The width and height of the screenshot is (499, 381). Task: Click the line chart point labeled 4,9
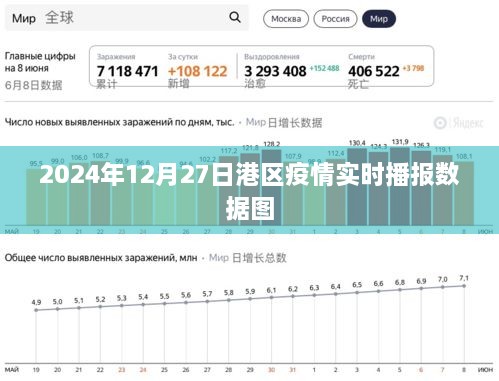point(36,310)
